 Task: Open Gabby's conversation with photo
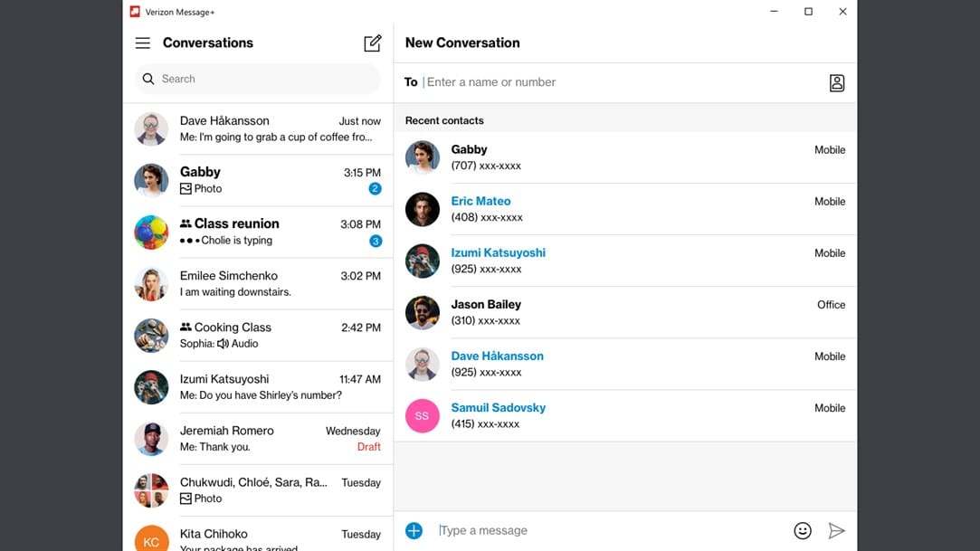pos(258,180)
